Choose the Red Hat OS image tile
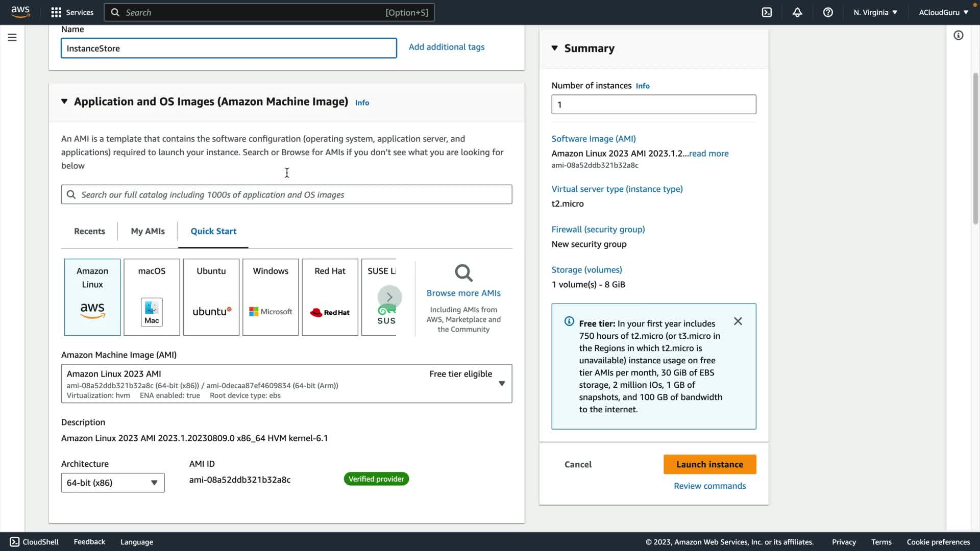The height and width of the screenshot is (551, 980). pyautogui.click(x=330, y=297)
